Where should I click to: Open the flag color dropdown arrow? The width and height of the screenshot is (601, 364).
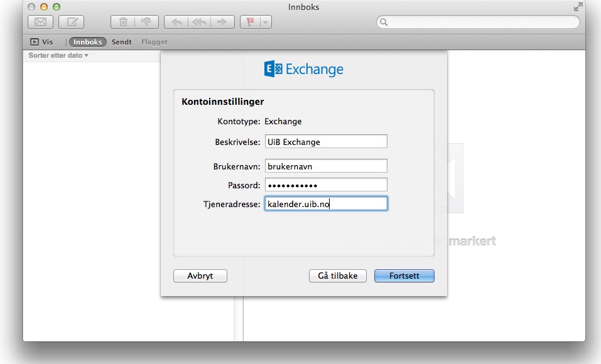click(266, 22)
